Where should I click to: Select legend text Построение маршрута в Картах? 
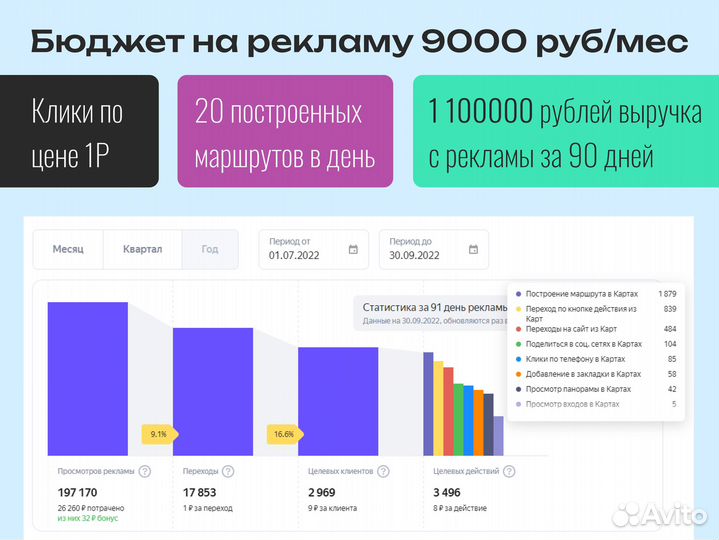(582, 294)
